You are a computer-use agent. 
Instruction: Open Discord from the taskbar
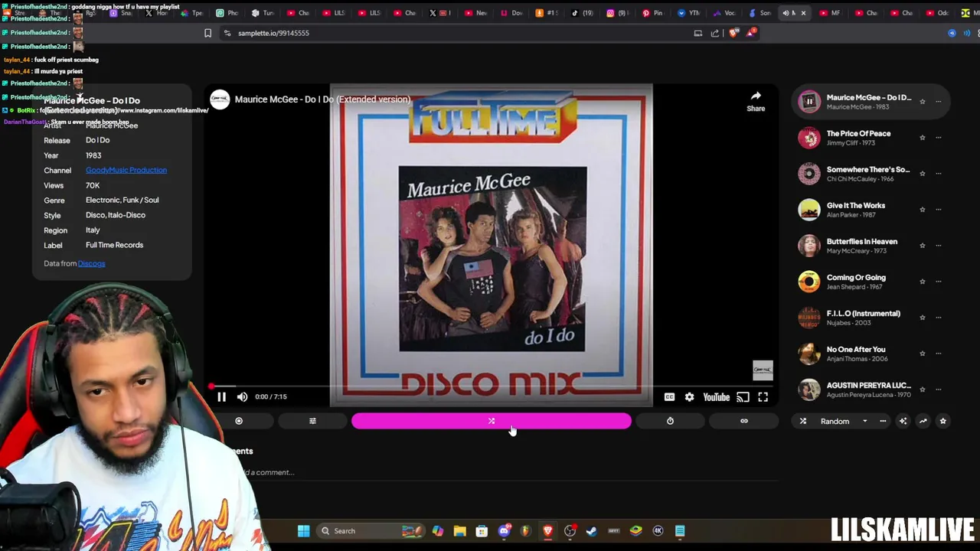(x=504, y=531)
